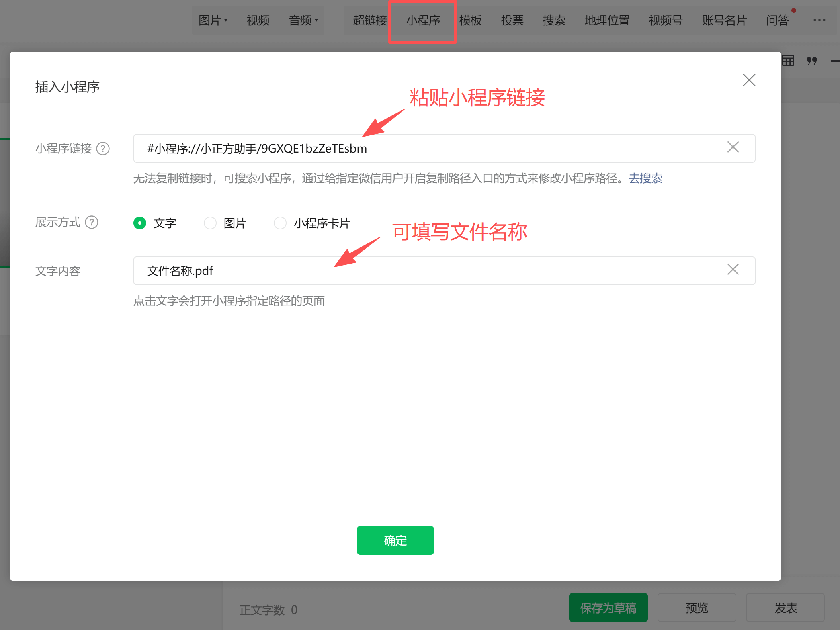
Task: Click the blockquote icon
Action: click(x=811, y=61)
